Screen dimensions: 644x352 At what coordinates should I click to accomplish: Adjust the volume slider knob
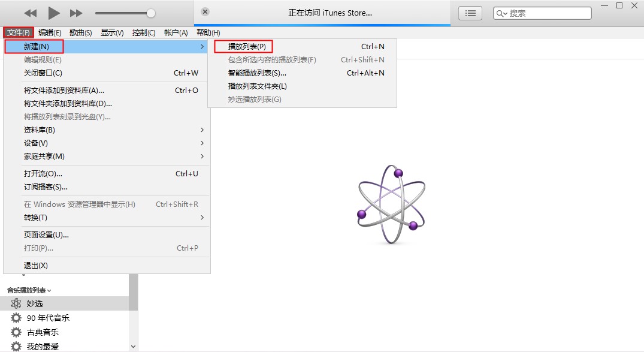(x=151, y=13)
